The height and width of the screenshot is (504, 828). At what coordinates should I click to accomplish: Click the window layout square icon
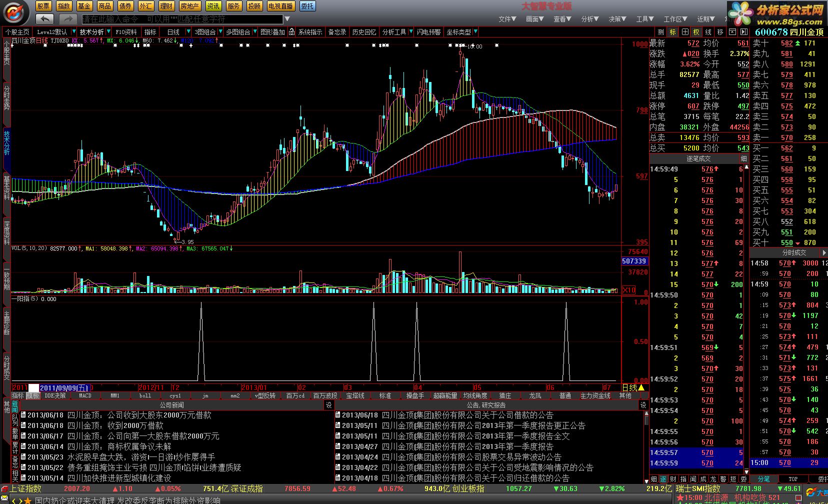[732, 32]
